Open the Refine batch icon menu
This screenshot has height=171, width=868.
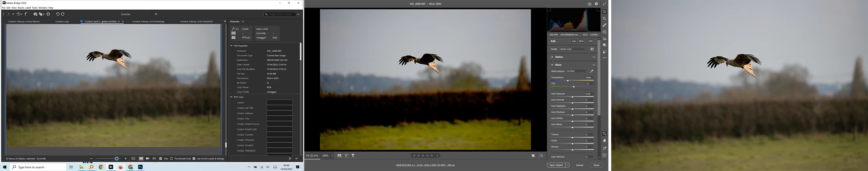(42, 14)
